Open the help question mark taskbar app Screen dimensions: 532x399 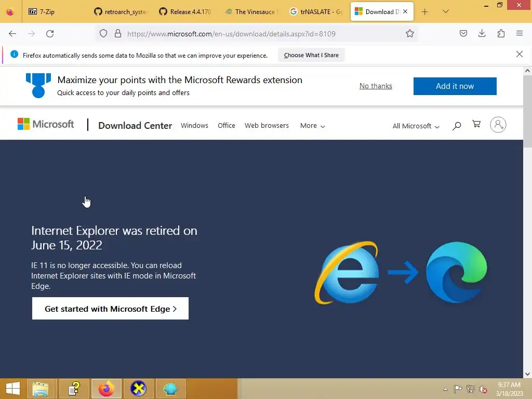tap(74, 389)
